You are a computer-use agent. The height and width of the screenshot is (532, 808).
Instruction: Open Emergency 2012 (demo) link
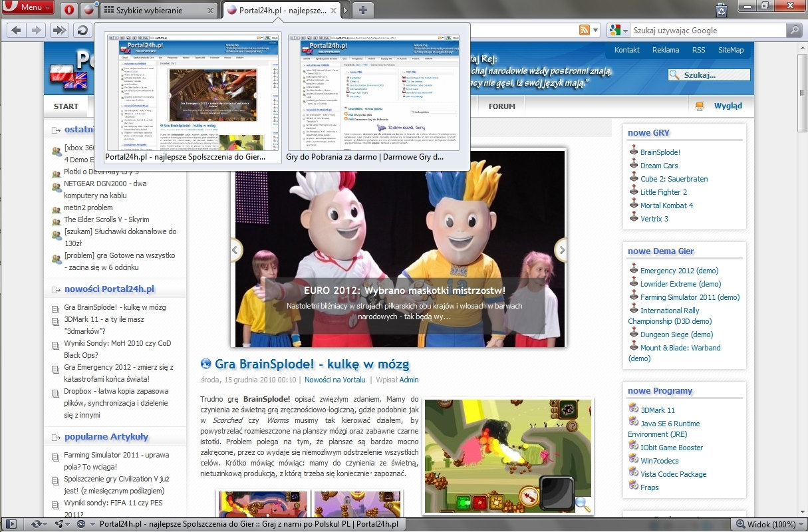[x=679, y=271]
